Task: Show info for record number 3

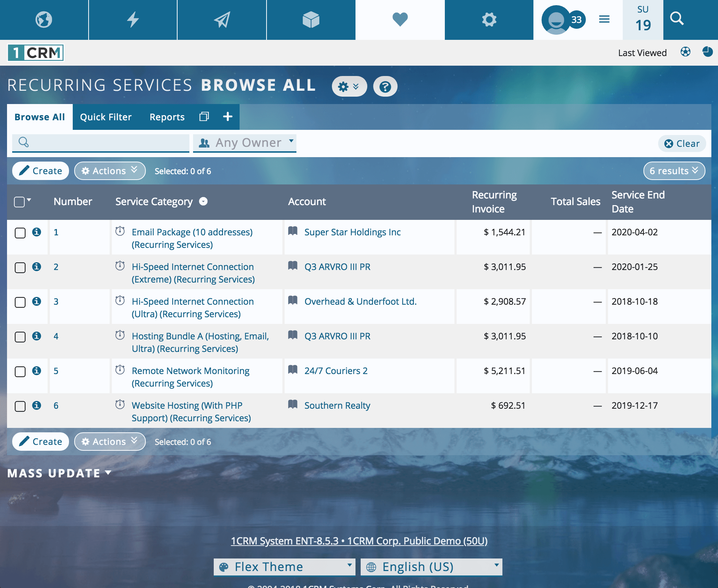Action: [37, 301]
